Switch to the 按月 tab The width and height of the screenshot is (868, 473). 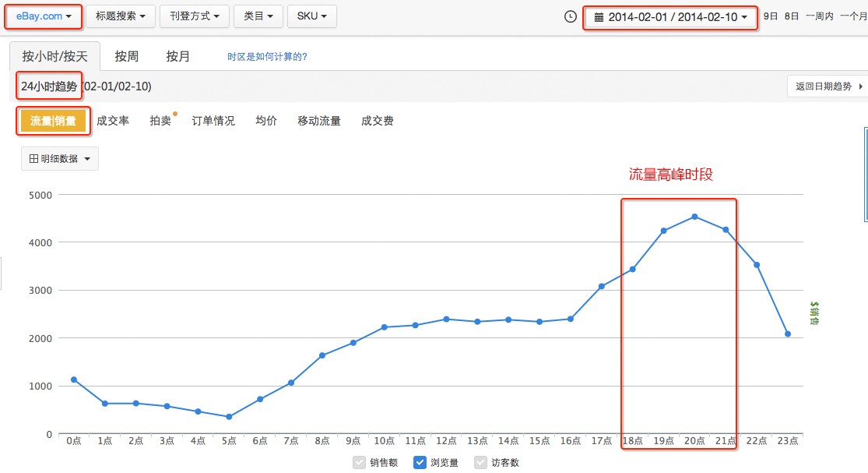177,57
